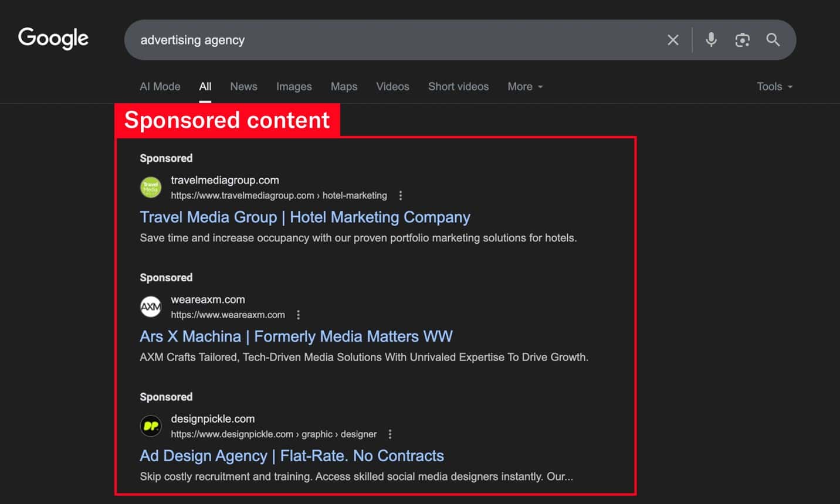Open Design Pickle DP favicon
This screenshot has height=504, width=840.
coord(151,426)
